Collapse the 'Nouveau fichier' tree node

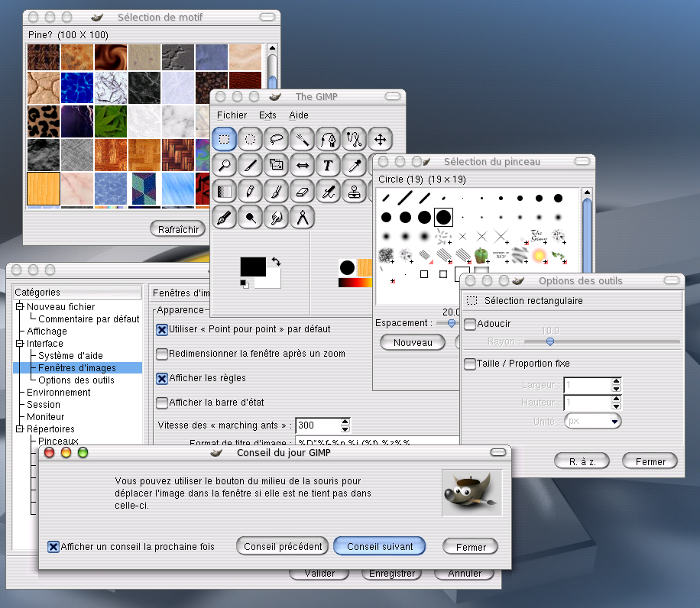point(19,306)
